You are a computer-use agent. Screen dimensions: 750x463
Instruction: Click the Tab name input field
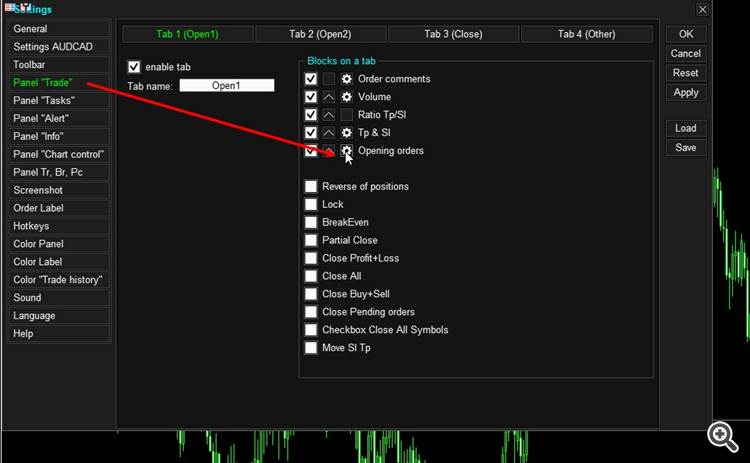(x=227, y=86)
